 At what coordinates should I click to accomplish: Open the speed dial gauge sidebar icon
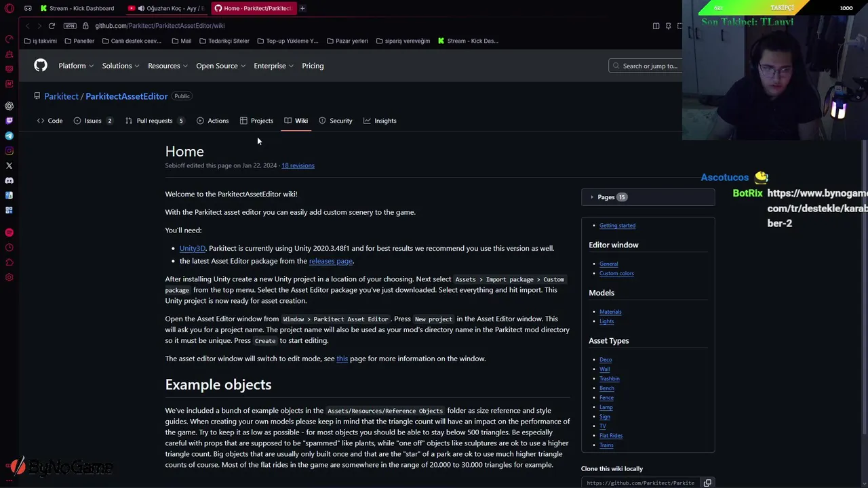coord(9,39)
